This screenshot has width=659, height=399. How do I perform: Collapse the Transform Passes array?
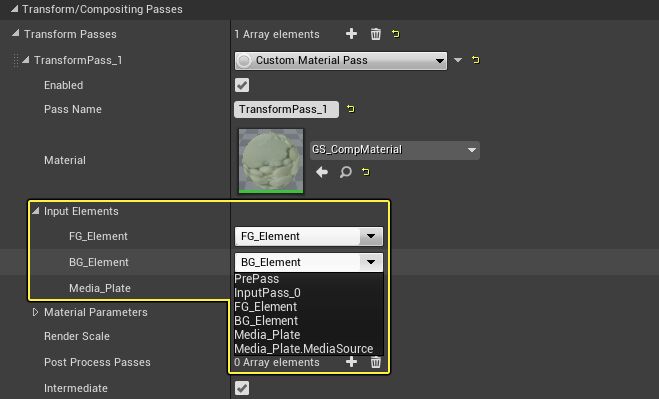tap(16, 33)
